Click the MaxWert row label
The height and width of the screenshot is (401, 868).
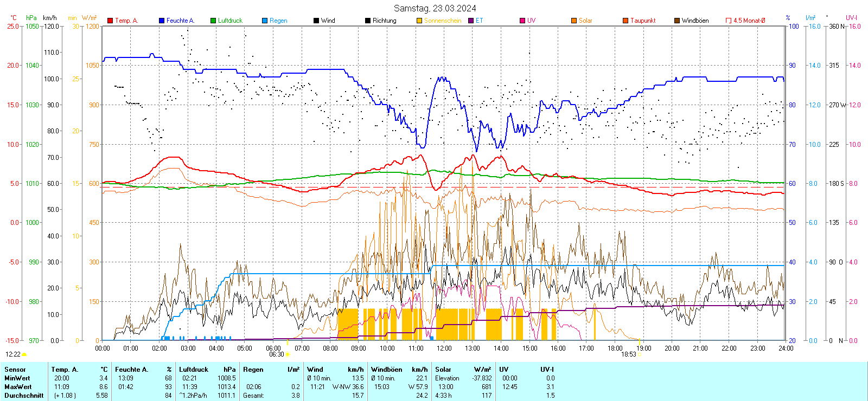[x=17, y=387]
